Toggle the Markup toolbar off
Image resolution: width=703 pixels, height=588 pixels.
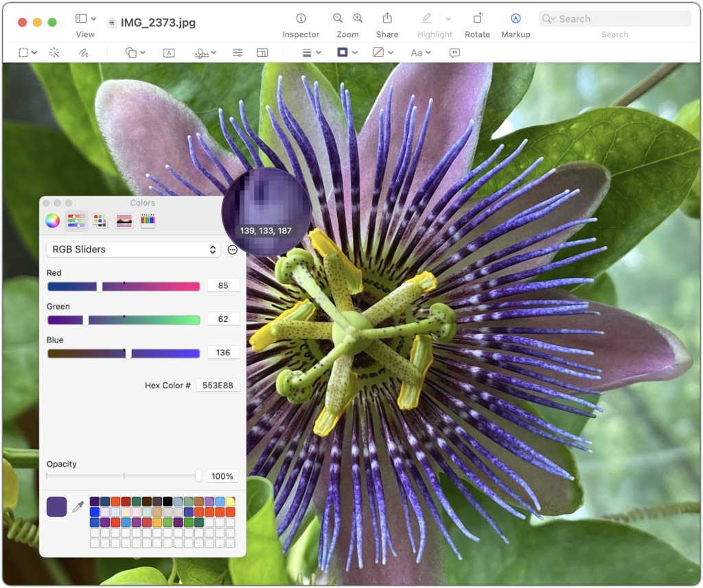[x=516, y=19]
